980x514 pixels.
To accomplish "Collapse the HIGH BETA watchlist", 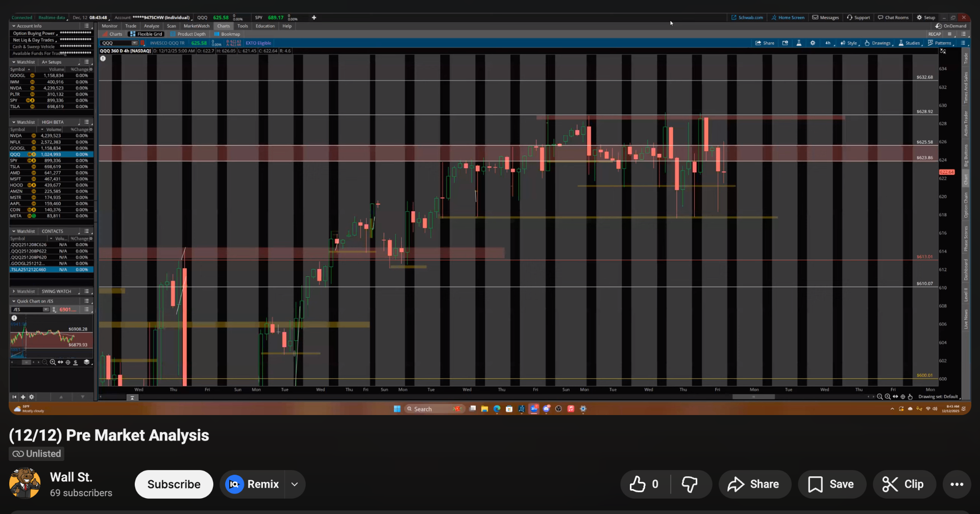I will click(14, 122).
